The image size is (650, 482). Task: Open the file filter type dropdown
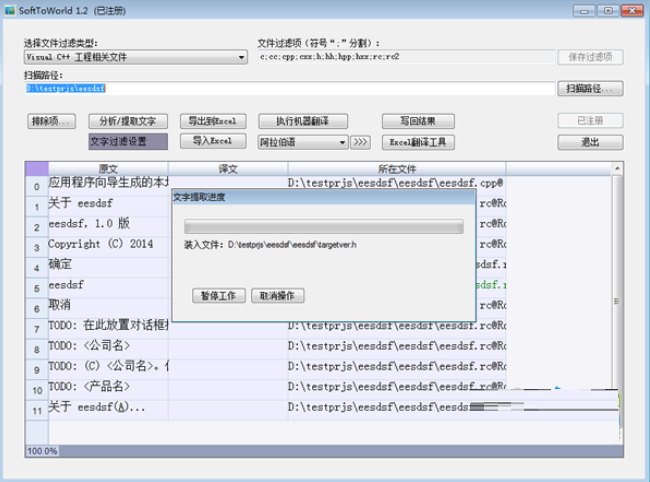coord(136,57)
